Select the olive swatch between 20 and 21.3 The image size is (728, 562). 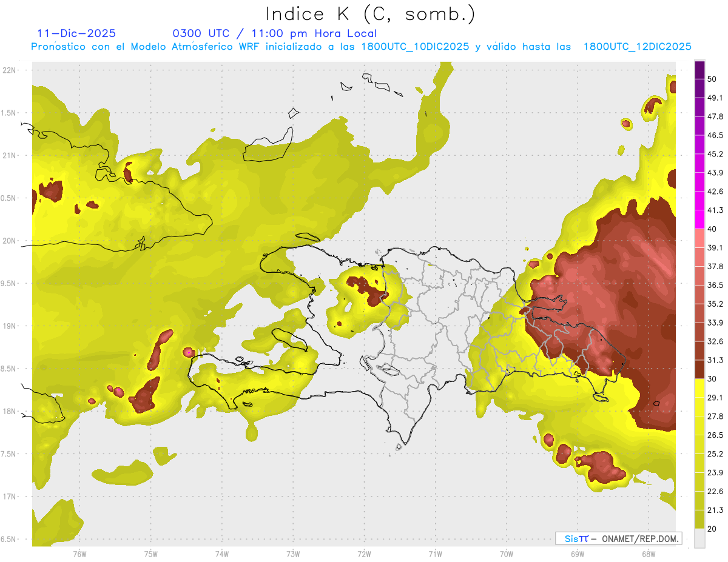click(699, 519)
